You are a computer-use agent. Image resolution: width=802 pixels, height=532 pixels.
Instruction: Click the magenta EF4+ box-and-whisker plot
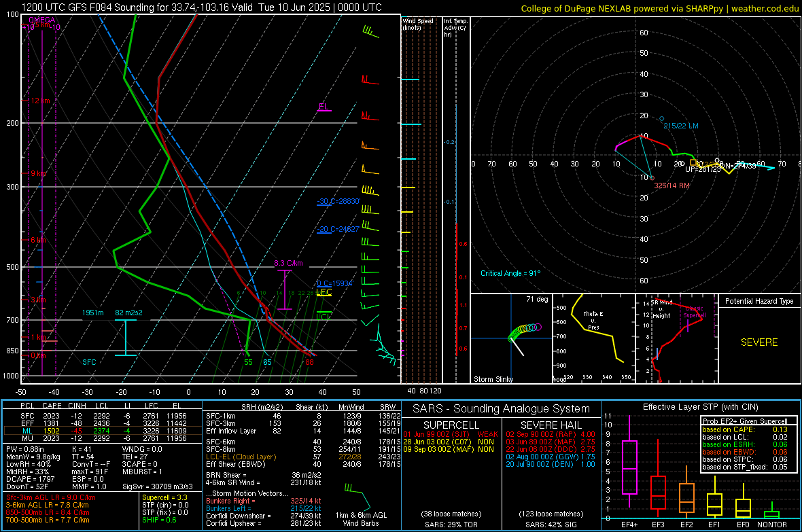(x=629, y=461)
